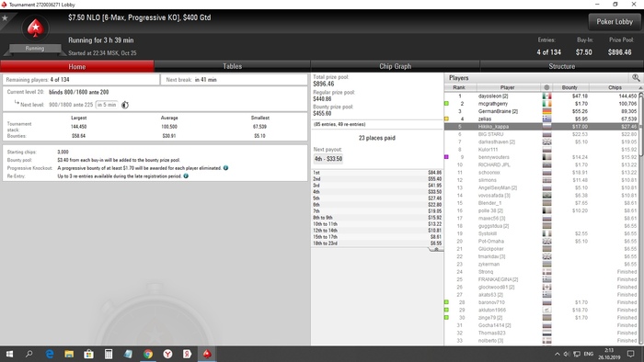The image size is (644, 362).
Task: Show hidden system tray icons
Action: [x=557, y=354]
